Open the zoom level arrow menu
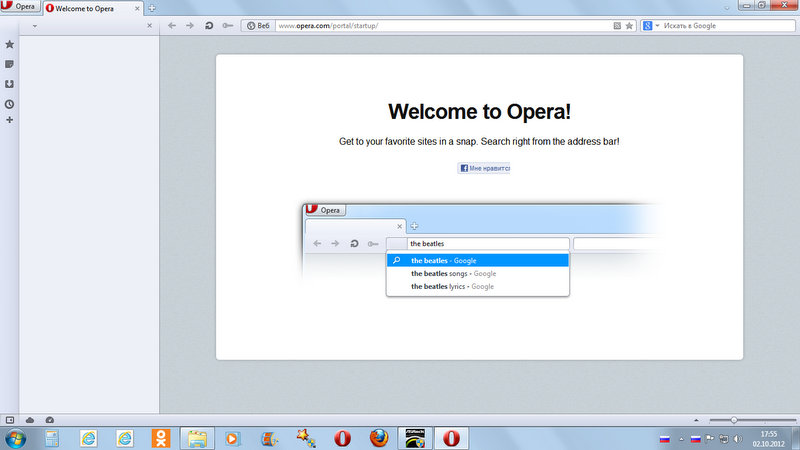800x450 pixels. pyautogui.click(x=696, y=420)
